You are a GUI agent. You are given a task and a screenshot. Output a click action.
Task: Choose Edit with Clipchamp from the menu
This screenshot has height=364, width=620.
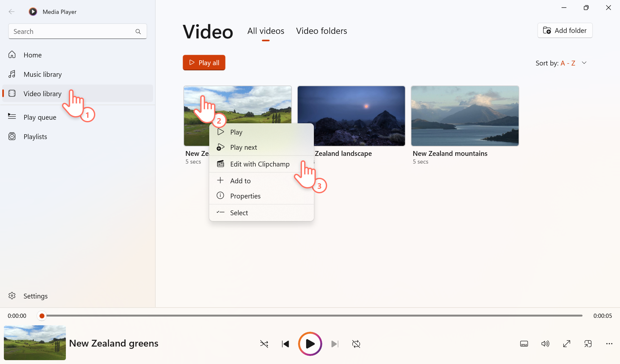point(260,164)
